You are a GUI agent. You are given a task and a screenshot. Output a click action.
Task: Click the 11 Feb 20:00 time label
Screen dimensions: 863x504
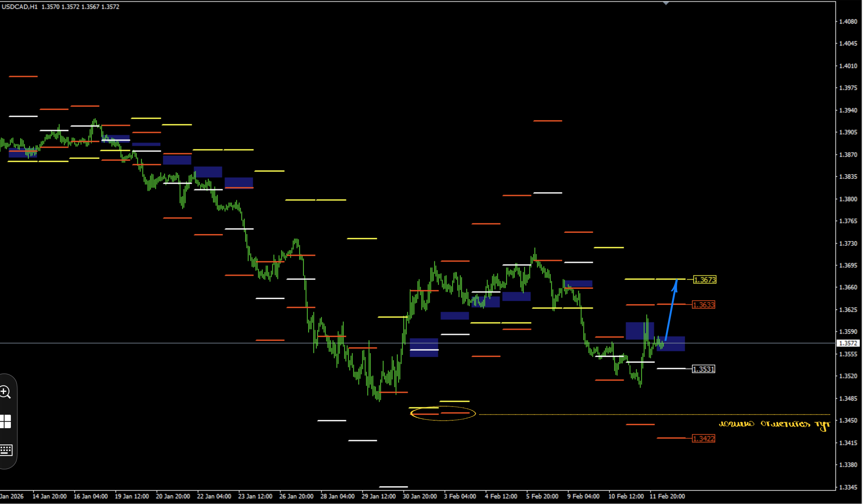pos(667,496)
